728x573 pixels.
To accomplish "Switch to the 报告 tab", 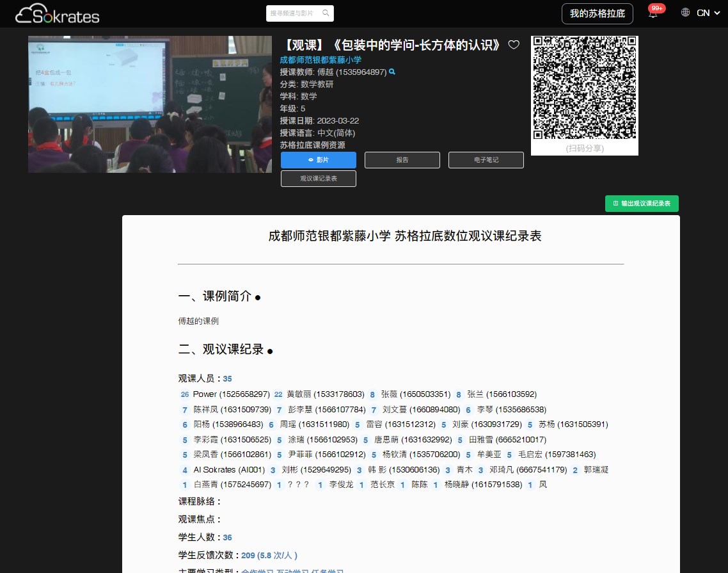I will (402, 160).
